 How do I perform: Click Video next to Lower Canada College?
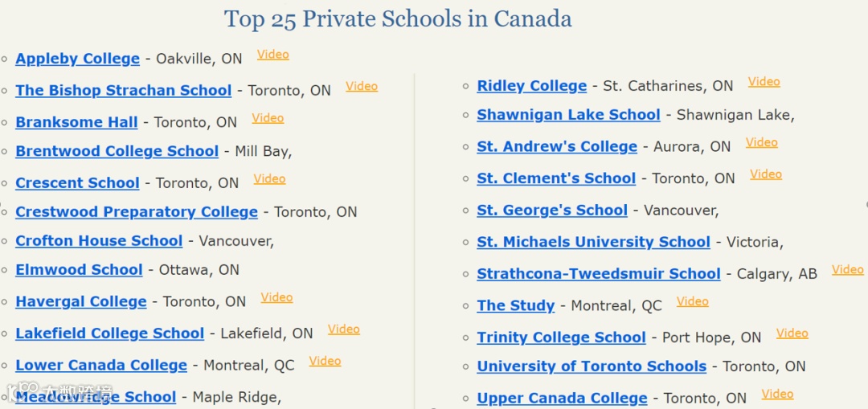point(325,361)
